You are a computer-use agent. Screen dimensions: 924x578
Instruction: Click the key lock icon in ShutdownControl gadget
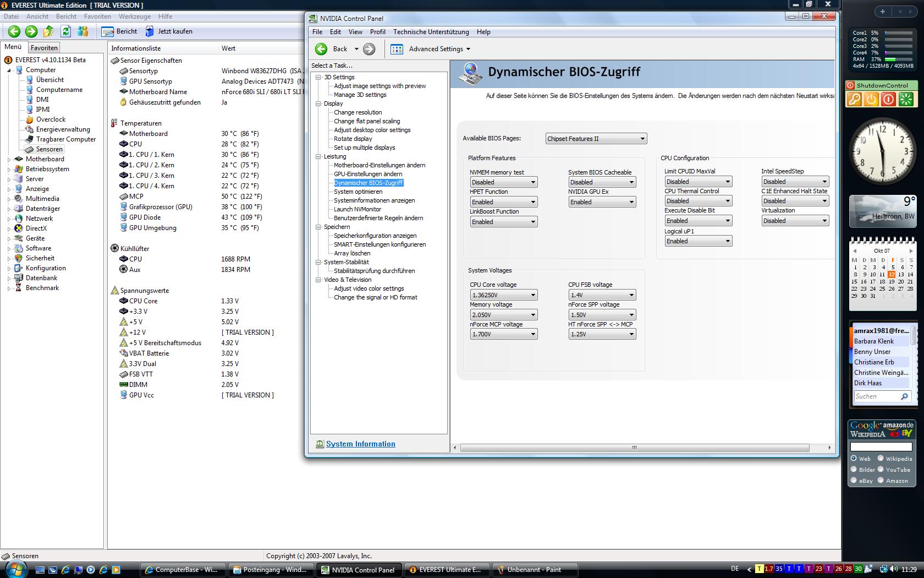854,99
